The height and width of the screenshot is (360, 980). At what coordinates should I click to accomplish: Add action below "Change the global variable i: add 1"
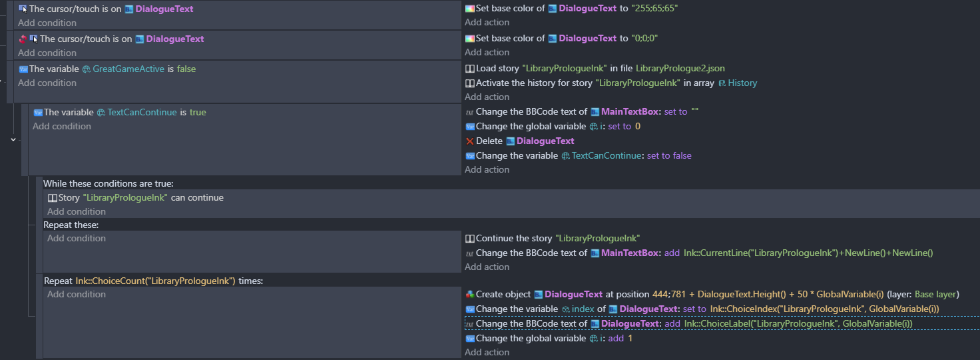487,353
